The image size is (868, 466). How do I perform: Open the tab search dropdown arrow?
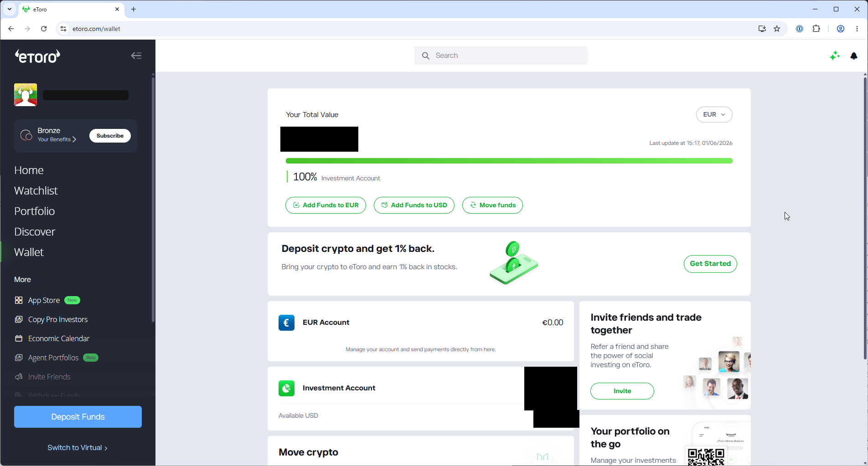pos(10,9)
